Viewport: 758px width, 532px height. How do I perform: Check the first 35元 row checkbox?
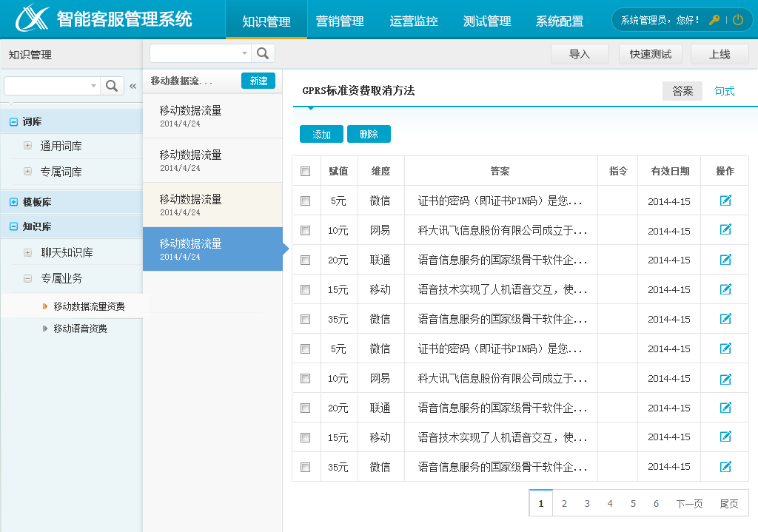point(306,319)
